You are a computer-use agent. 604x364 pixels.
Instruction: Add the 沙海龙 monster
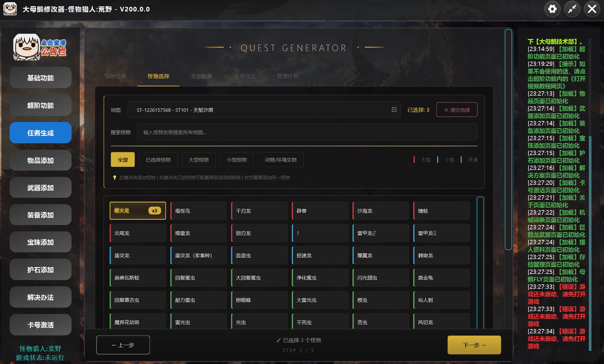[x=381, y=211]
